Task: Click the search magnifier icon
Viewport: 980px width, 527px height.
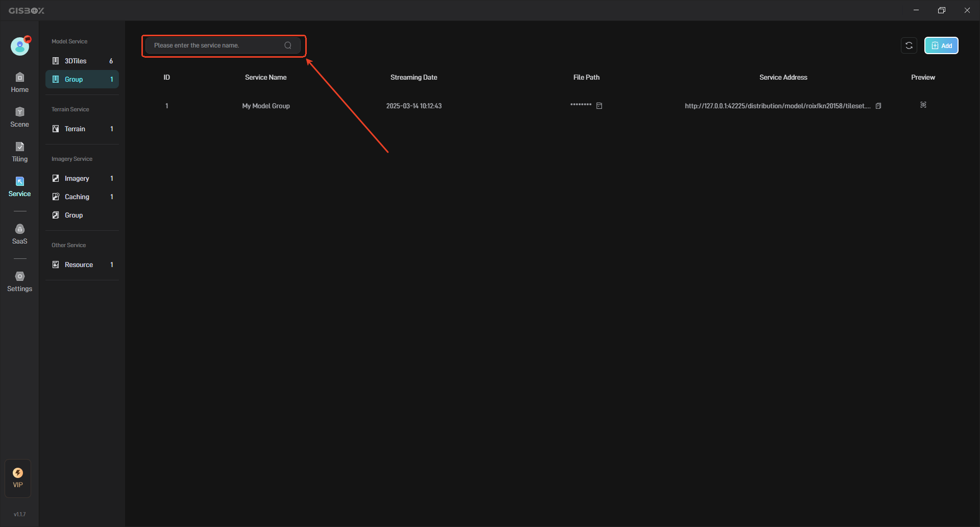Action: 288,45
